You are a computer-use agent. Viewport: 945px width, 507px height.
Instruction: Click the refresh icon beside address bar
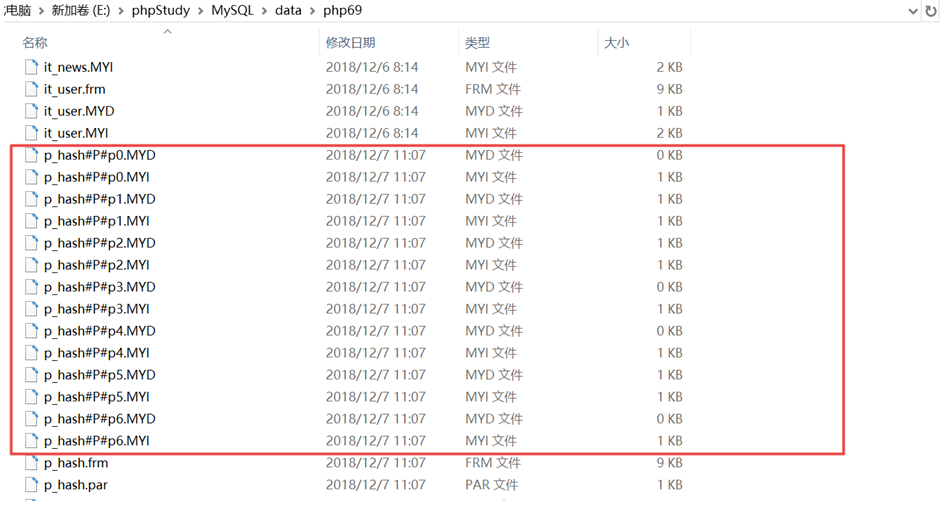click(x=931, y=11)
